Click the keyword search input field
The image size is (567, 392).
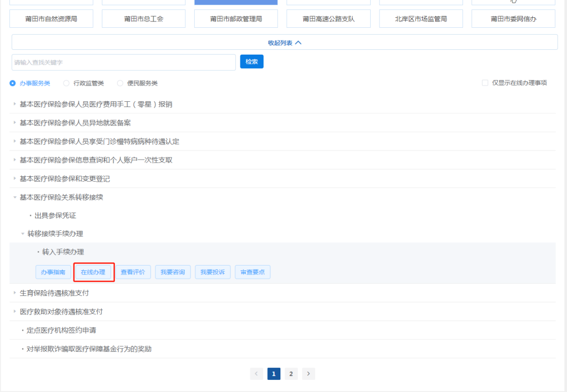click(x=123, y=62)
